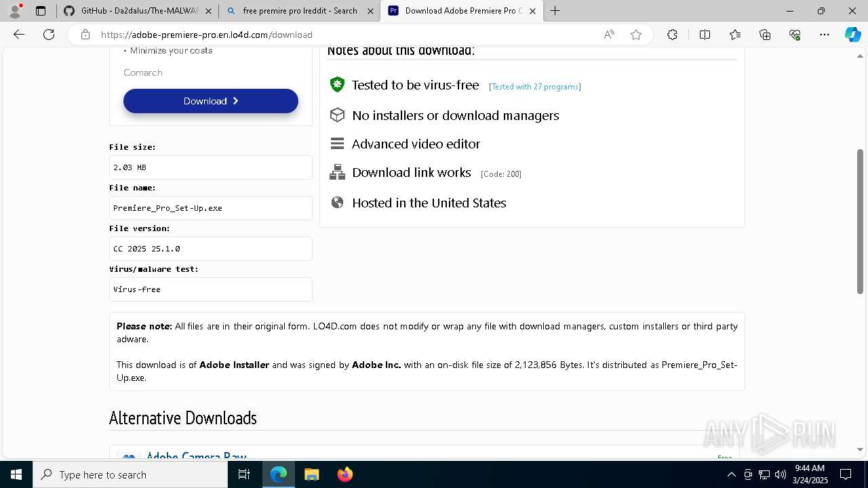Switch to the GitHub Da2dalus tab
The height and width of the screenshot is (488, 868).
tap(139, 11)
